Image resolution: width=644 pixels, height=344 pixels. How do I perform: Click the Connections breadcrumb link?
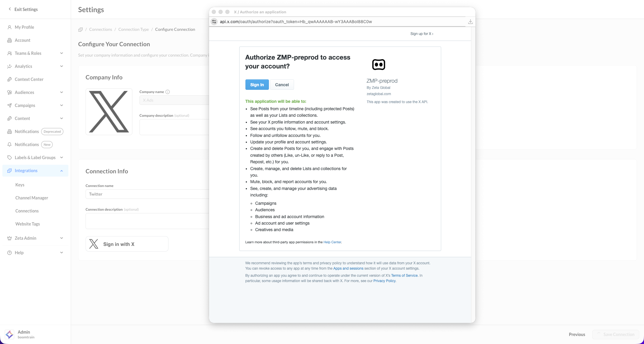101,30
